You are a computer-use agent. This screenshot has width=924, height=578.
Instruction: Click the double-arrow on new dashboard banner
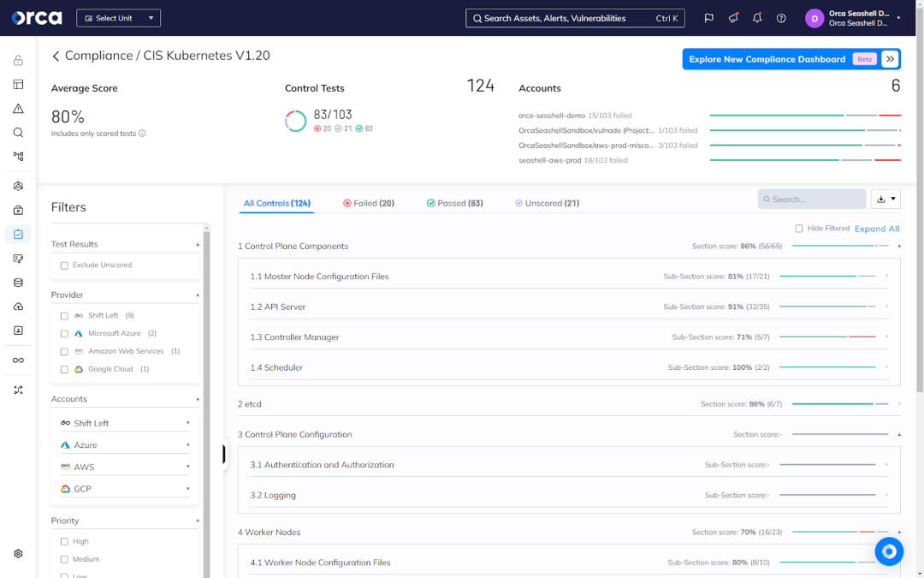pyautogui.click(x=890, y=59)
